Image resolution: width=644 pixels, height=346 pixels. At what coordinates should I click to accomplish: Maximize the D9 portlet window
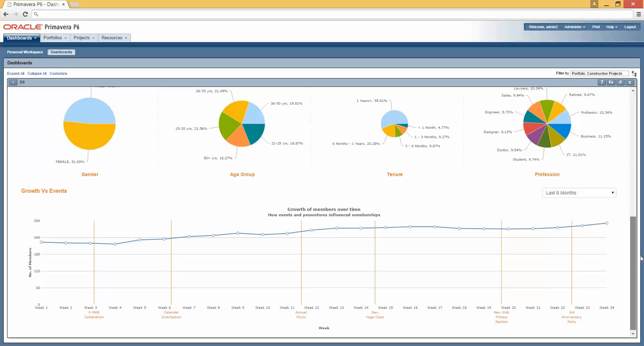620,82
